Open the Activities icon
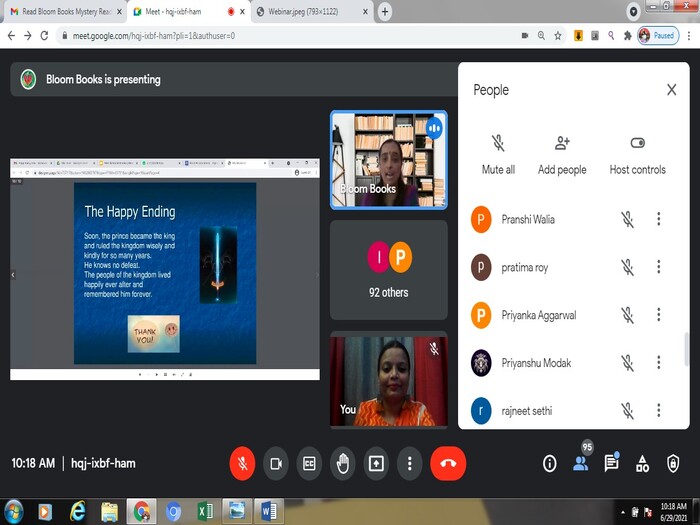Viewport: 700px width, 525px height. [642, 463]
